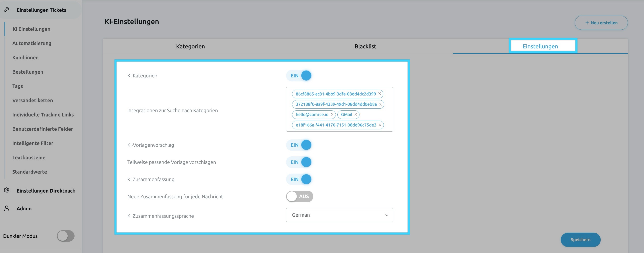
Task: Click the gear icon for Einstellungen Direktnachrichten
Action: [7, 191]
